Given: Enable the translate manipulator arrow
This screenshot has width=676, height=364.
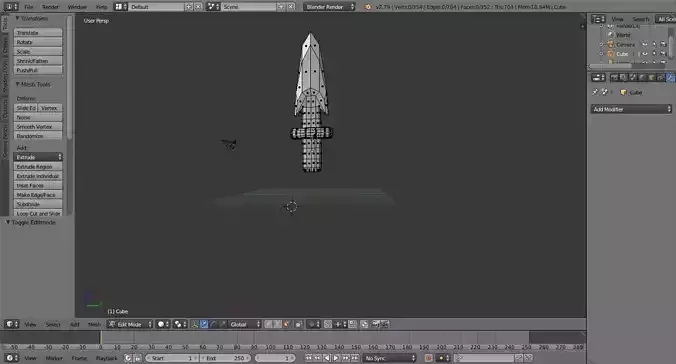Looking at the screenshot, I should 204,324.
